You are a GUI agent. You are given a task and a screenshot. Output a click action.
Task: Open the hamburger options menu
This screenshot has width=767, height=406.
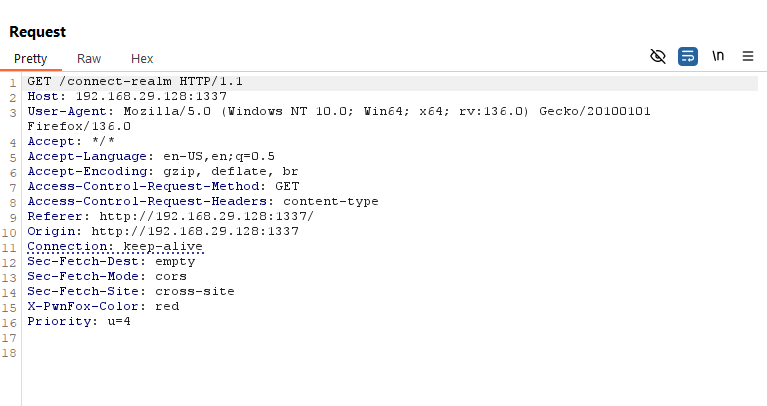coord(747,57)
